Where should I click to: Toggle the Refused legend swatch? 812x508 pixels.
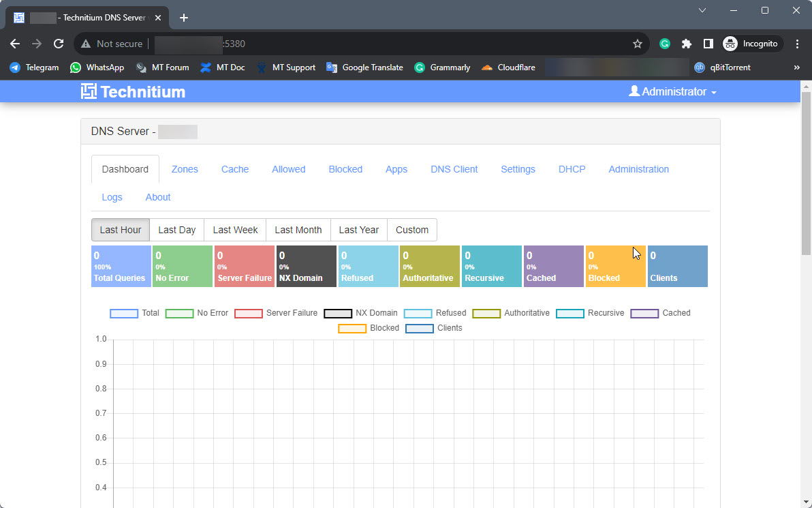tap(418, 314)
